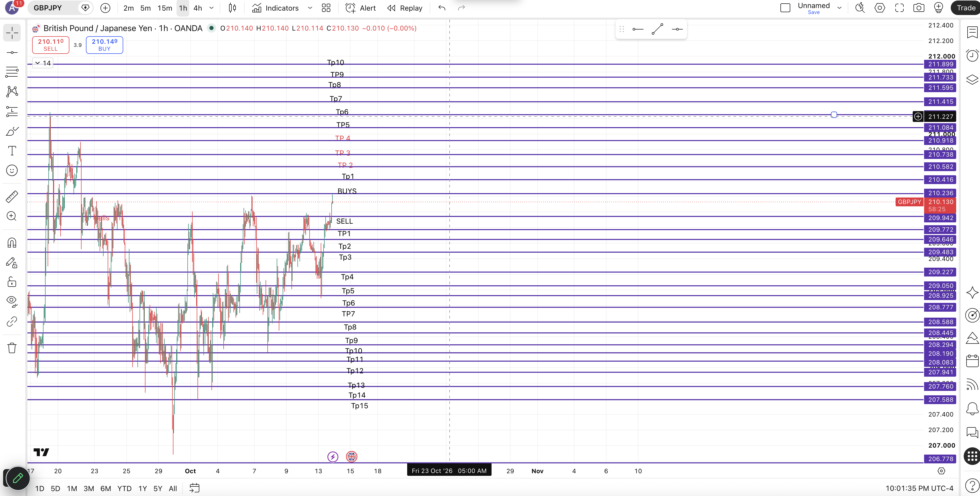Open the alerts clock icon in sidebar

coord(972,56)
